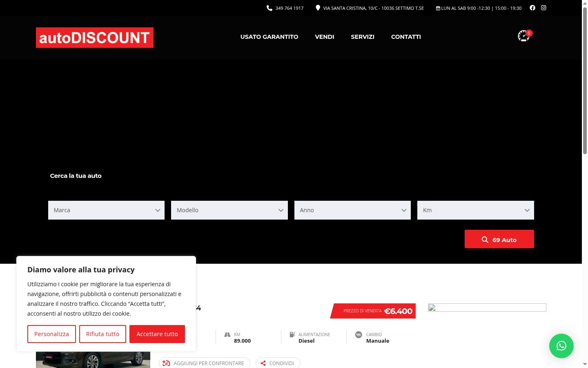588x368 pixels.
Task: Go to the CONTATTI page
Action: pos(406,37)
